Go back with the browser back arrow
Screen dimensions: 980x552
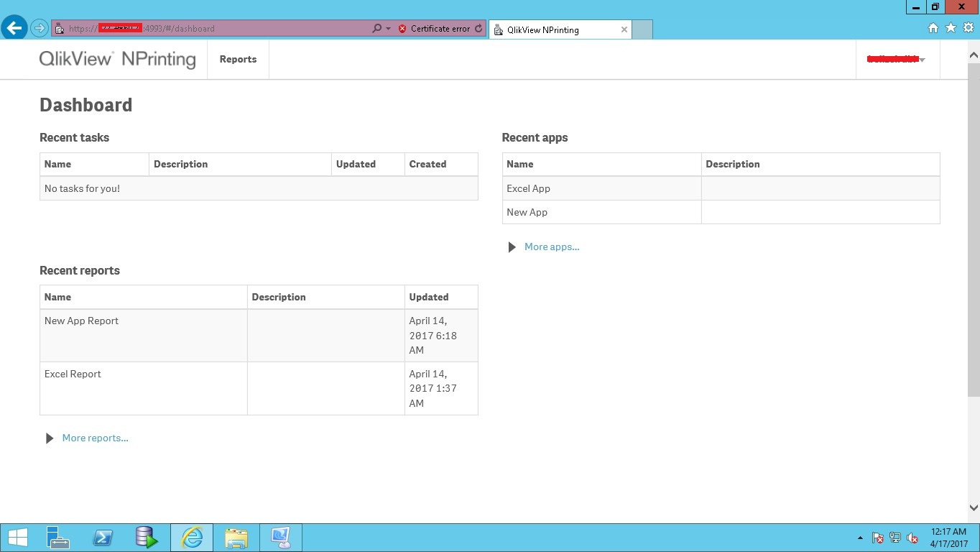point(15,28)
